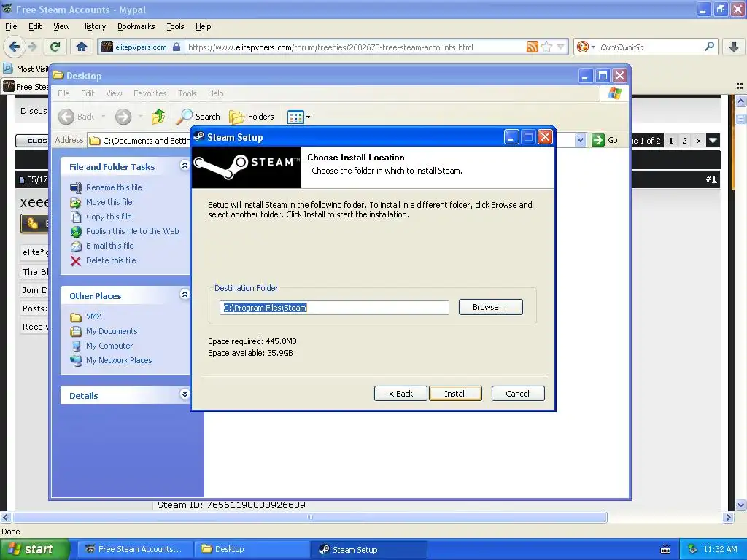
Task: Open the browser Downloads arrow button
Action: pos(734,47)
